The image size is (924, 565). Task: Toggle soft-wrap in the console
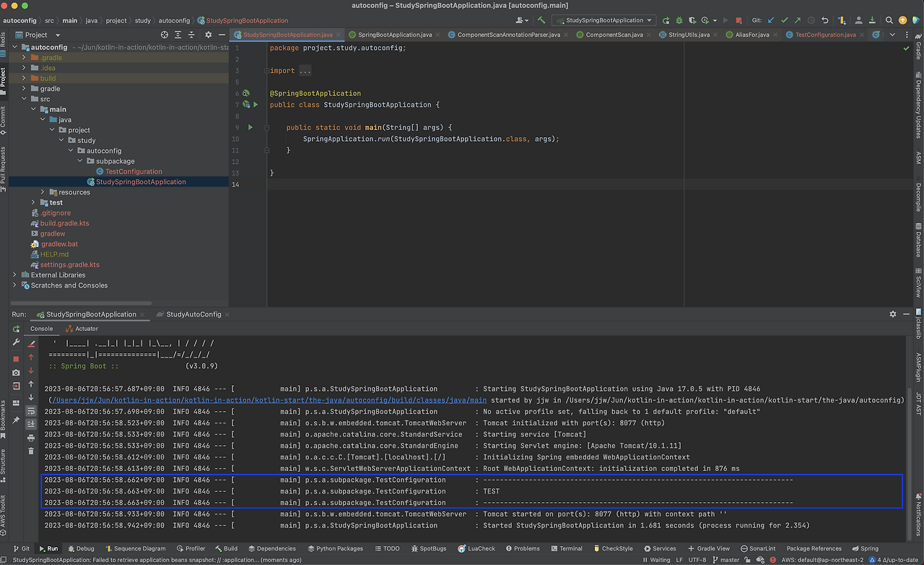[31, 410]
